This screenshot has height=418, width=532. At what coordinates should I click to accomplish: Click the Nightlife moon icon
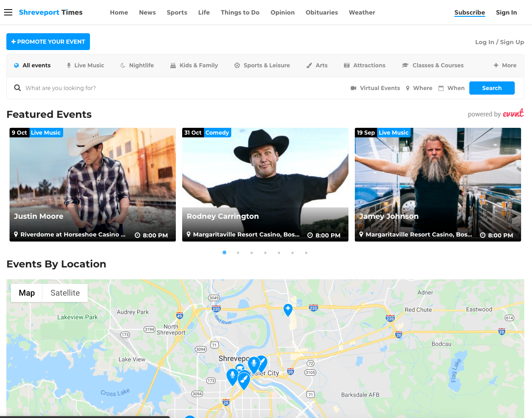pyautogui.click(x=123, y=65)
